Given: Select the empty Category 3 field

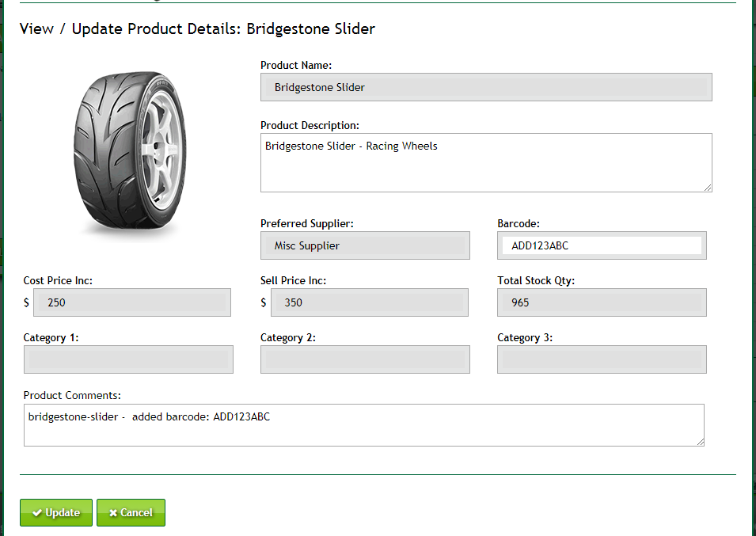Looking at the screenshot, I should (602, 359).
